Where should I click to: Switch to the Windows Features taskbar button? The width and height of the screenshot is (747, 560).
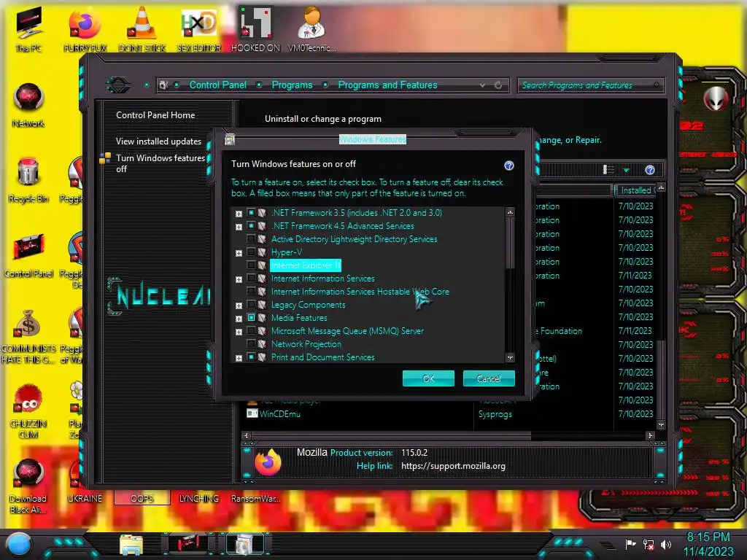pos(244,544)
